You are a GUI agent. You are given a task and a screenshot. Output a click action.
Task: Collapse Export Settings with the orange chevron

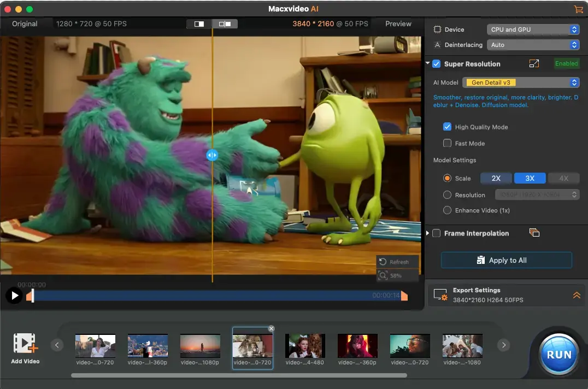(577, 295)
